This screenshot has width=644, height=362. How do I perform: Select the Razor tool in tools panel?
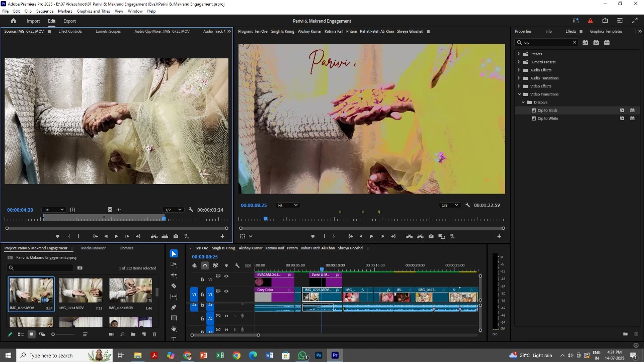coord(174,286)
